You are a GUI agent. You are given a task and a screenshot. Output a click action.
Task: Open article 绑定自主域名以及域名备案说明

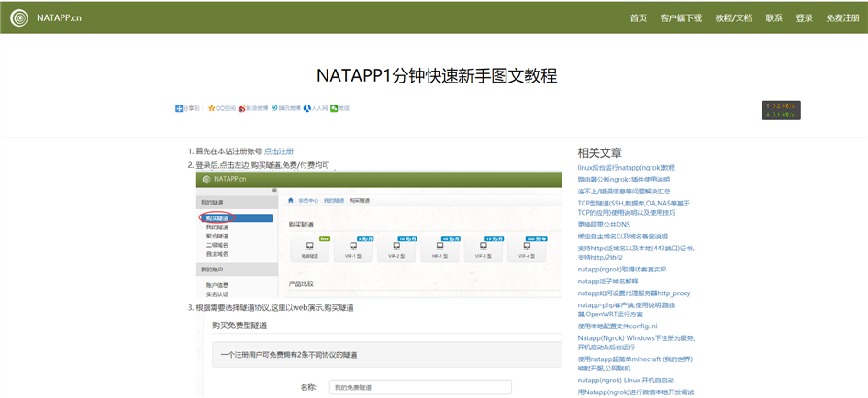[x=622, y=237]
